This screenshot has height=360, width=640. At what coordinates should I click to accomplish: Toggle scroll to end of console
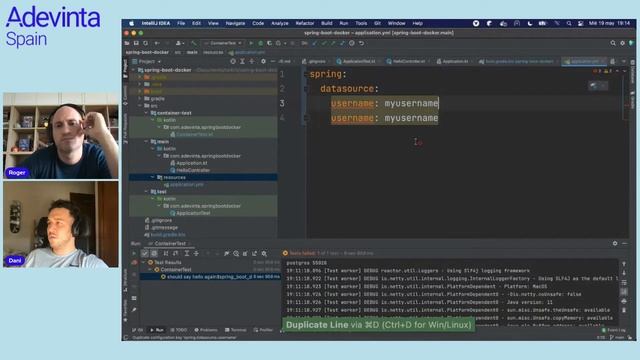point(624,292)
